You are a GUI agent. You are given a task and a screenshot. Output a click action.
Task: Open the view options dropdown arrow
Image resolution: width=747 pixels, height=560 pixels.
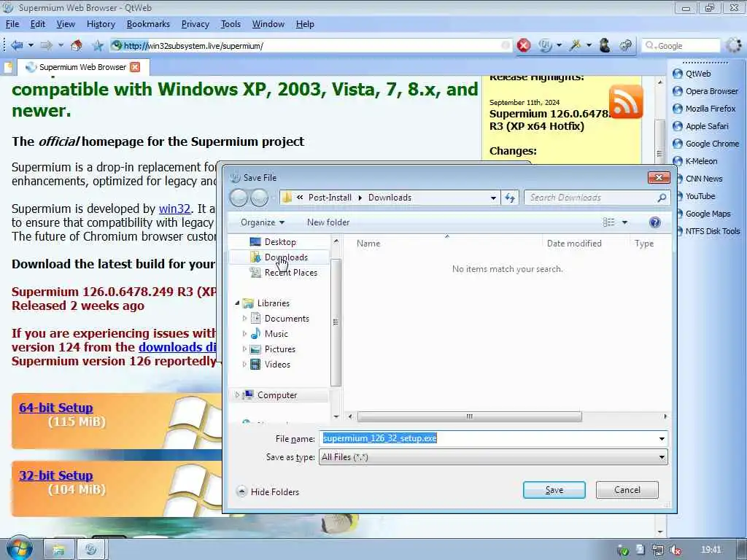click(624, 222)
